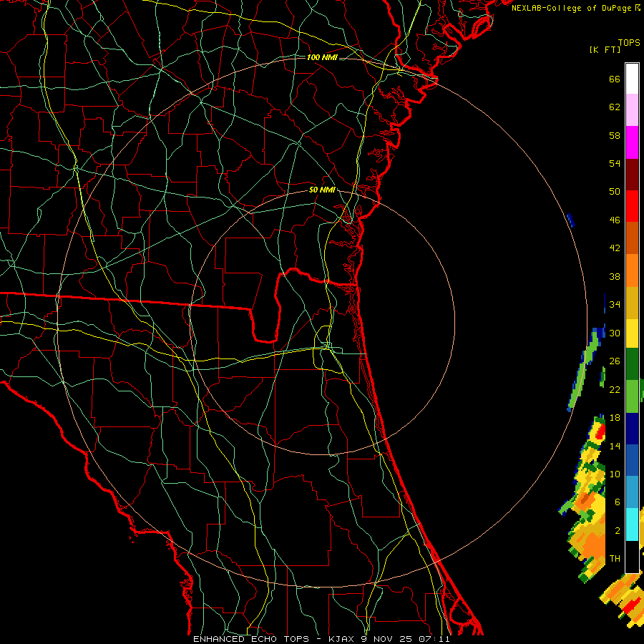Image resolution: width=644 pixels, height=644 pixels.
Task: Click the black TH legend swatch
Action: pos(632,556)
